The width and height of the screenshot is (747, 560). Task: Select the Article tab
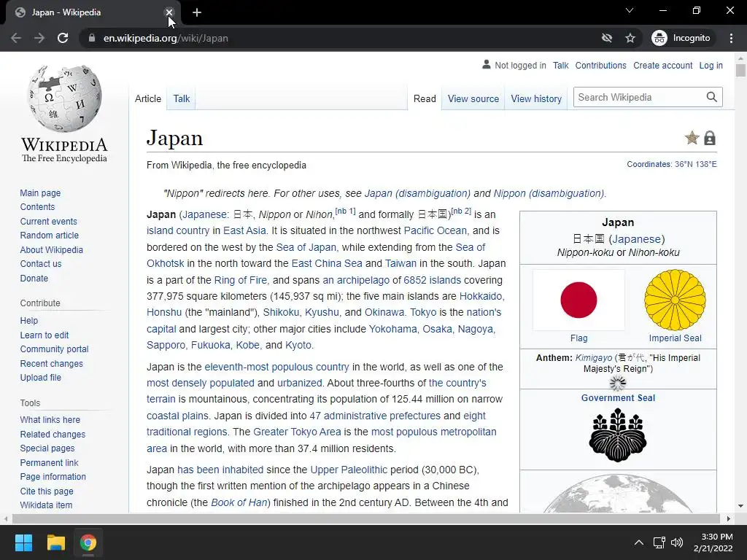(x=148, y=98)
